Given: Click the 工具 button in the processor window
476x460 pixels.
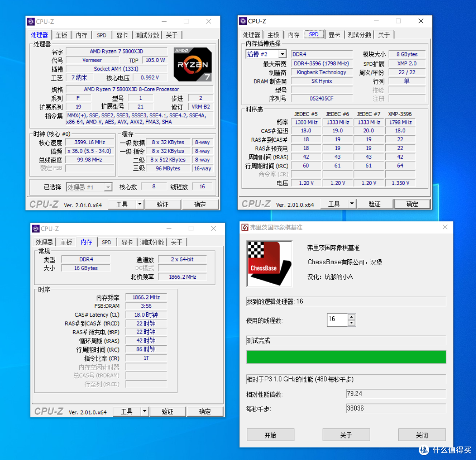Looking at the screenshot, I should coord(122,204).
